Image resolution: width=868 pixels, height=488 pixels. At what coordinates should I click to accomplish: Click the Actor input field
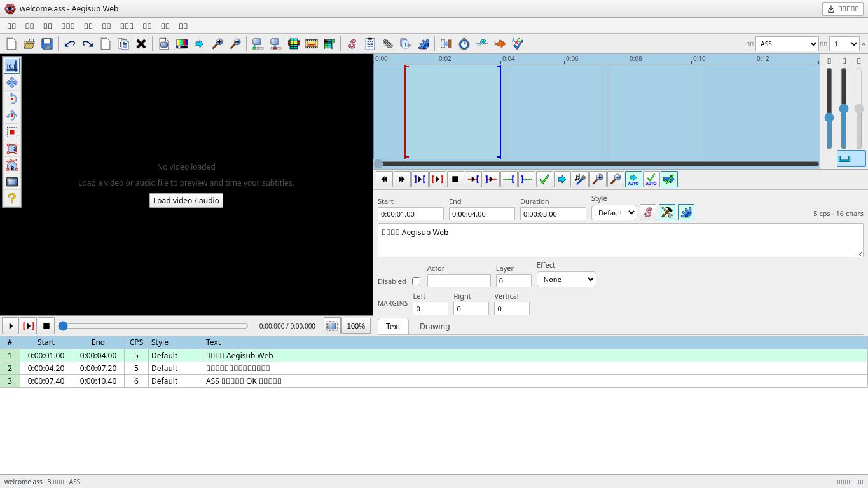[x=459, y=280]
